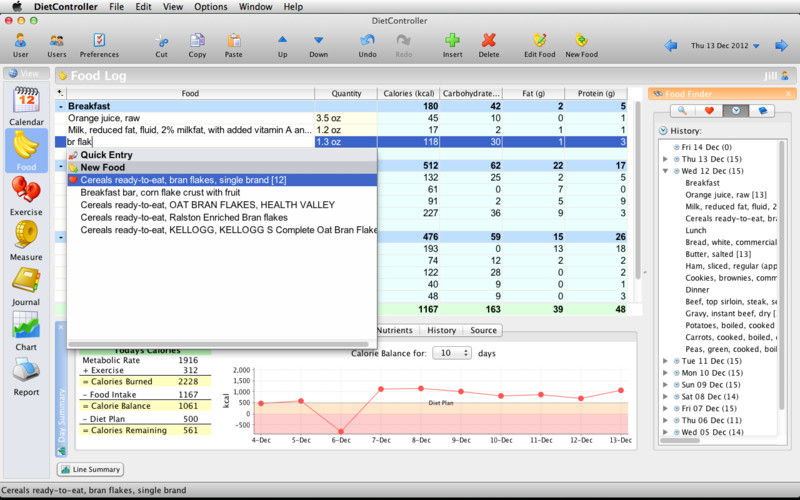
Task: Expand Tue 11 Dec history entry
Action: pyautogui.click(x=665, y=361)
